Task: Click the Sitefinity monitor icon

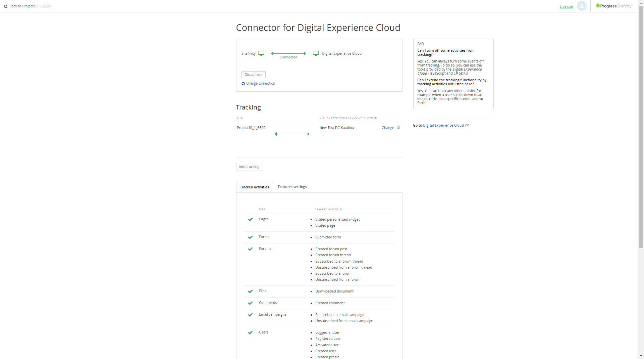Action: tap(261, 53)
